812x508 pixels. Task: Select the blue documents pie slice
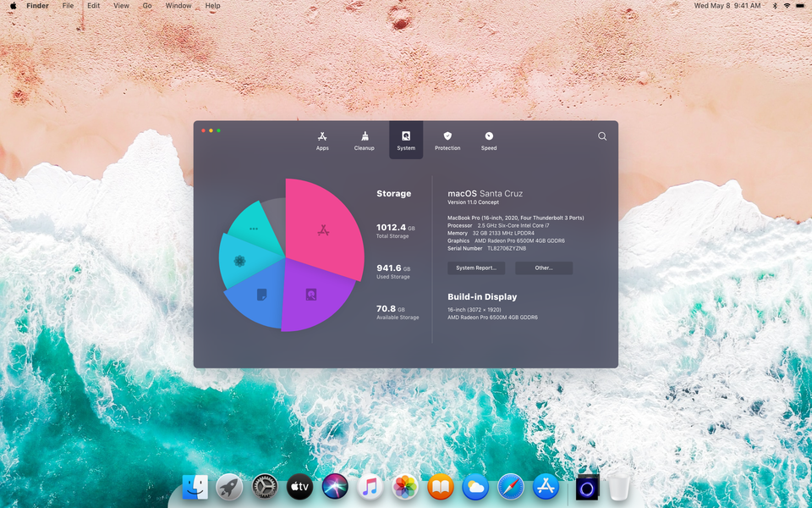click(262, 295)
